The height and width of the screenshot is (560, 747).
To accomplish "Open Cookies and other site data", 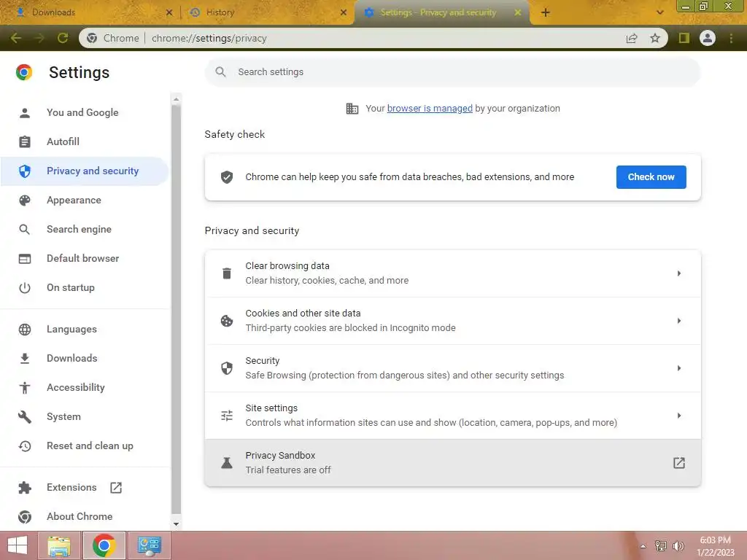I will point(452,321).
